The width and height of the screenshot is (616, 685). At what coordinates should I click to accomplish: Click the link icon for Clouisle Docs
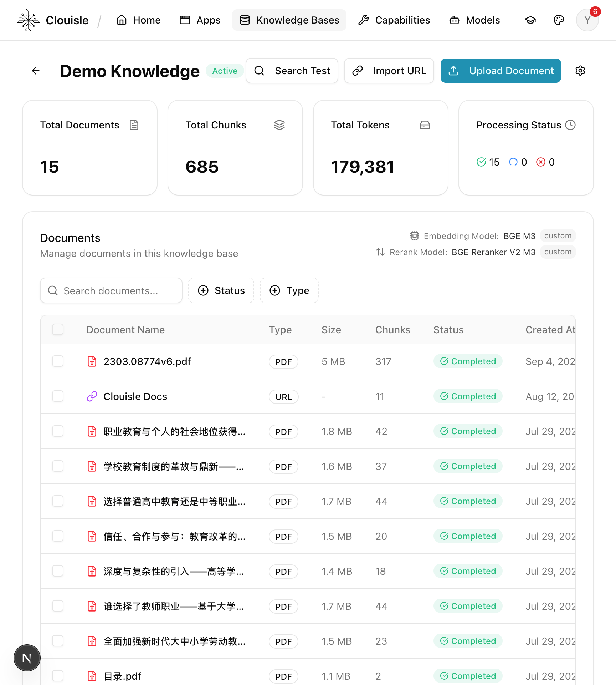92,396
